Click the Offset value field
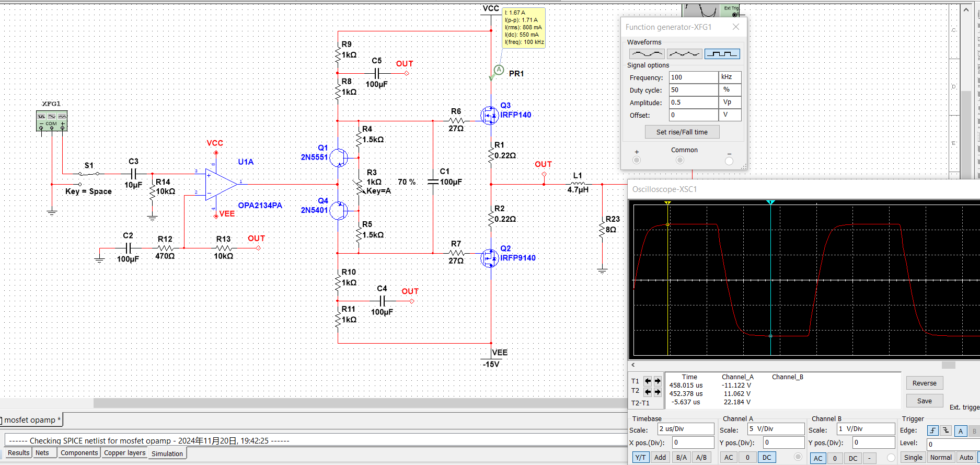Screen dimensions: 980x465 (694, 115)
